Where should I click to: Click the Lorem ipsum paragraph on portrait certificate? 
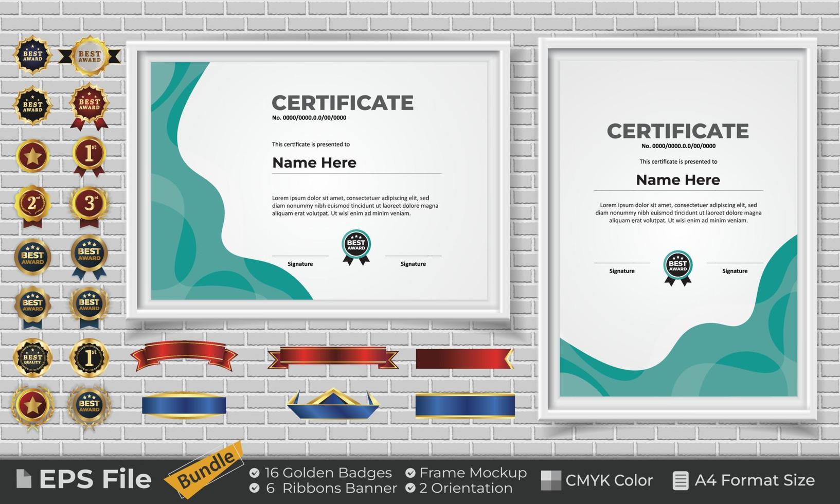[678, 213]
